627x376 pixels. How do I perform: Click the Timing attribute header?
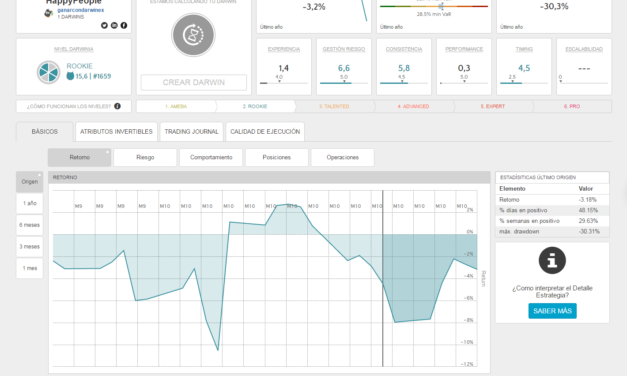tap(524, 49)
